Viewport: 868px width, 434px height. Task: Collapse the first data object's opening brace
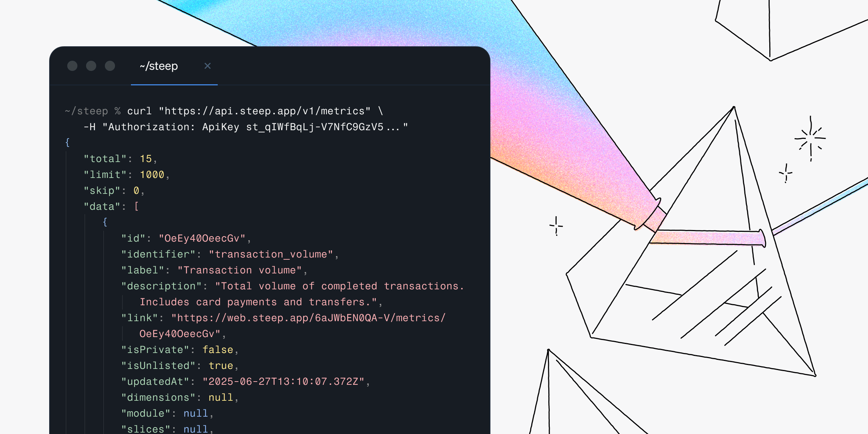pyautogui.click(x=105, y=222)
